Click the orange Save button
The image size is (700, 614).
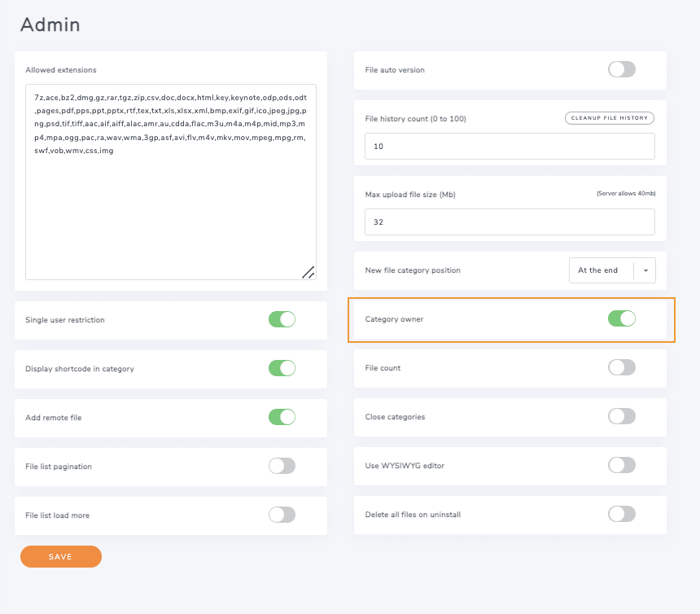(61, 556)
